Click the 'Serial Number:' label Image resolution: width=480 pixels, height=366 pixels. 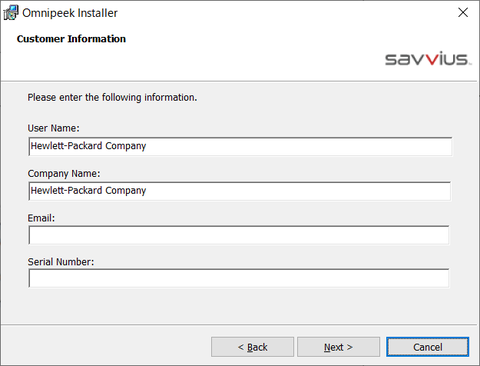(61, 262)
